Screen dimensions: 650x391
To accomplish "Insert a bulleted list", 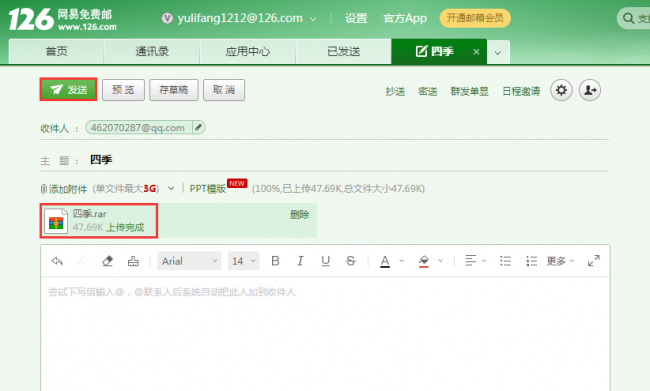I will click(x=505, y=261).
